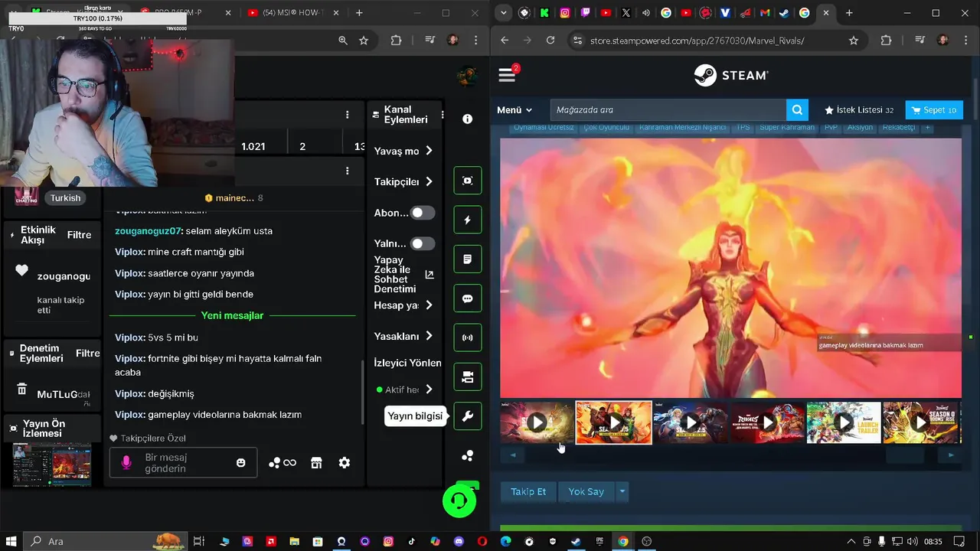Click the document notes sidebar icon
Screen dimensions: 980x551
(x=468, y=259)
